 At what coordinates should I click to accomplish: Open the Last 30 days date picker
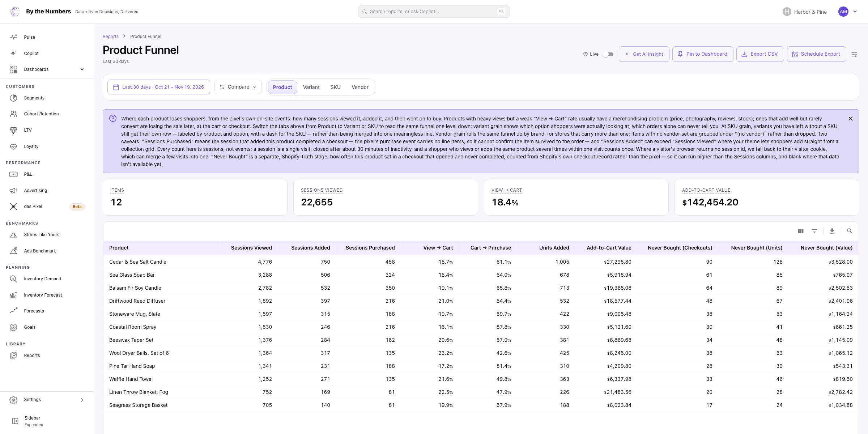pyautogui.click(x=159, y=87)
